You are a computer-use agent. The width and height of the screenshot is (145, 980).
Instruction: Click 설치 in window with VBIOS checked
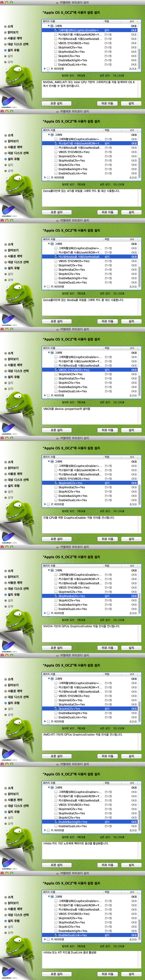point(131,430)
